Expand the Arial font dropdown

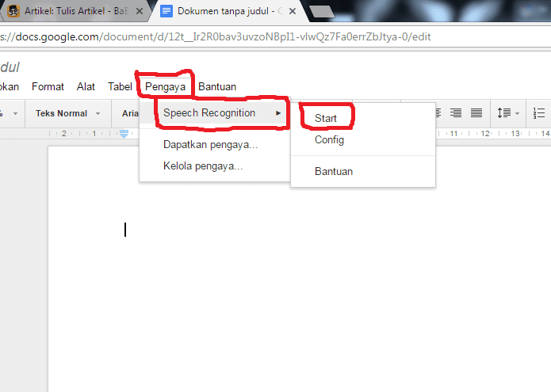click(x=130, y=113)
